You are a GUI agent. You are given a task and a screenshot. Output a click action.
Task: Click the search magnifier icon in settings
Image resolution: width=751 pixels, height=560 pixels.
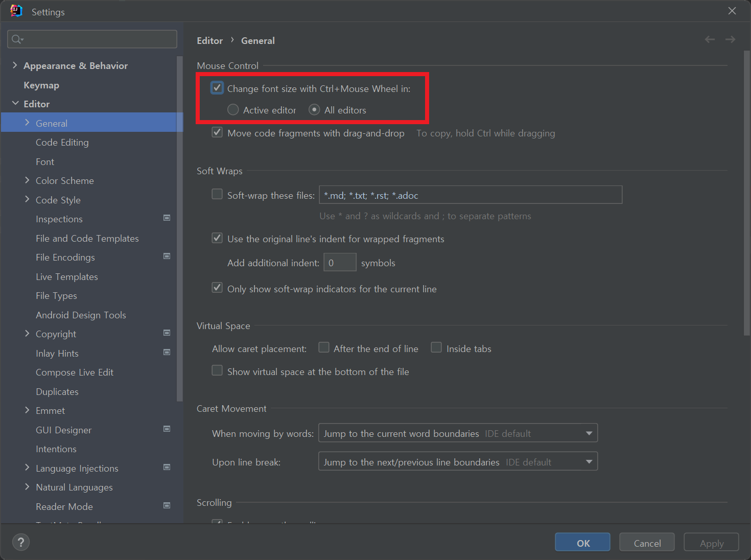tap(17, 39)
